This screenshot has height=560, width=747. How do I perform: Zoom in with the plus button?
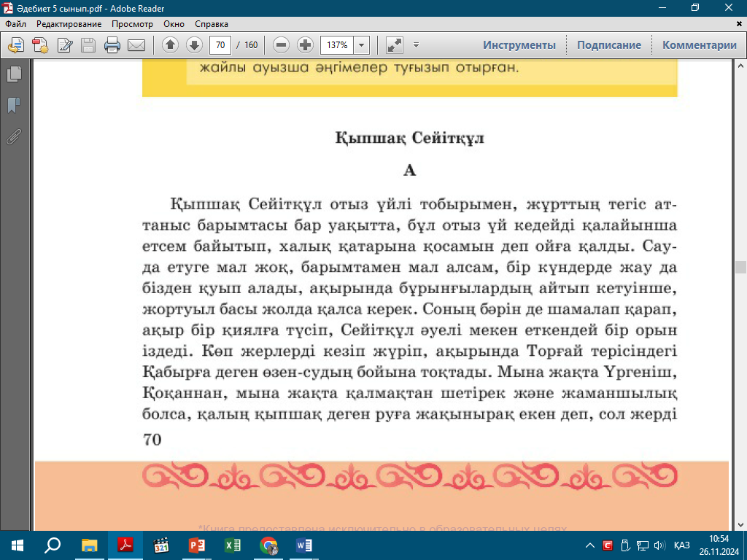[306, 45]
